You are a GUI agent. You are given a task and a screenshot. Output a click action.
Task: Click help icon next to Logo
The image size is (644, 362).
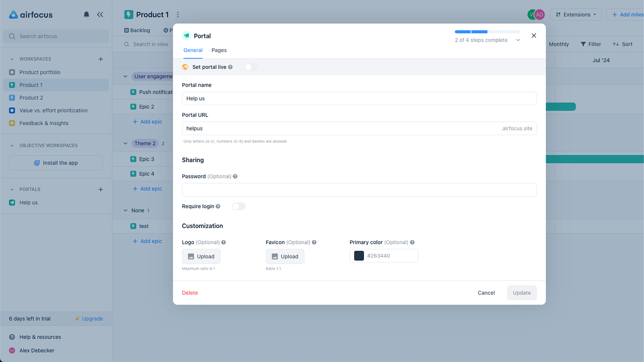tap(223, 243)
